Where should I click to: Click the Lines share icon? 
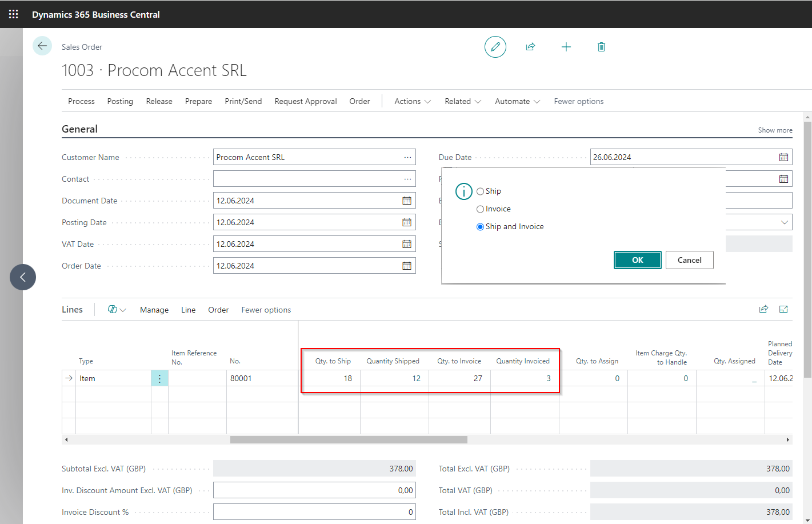coord(763,309)
